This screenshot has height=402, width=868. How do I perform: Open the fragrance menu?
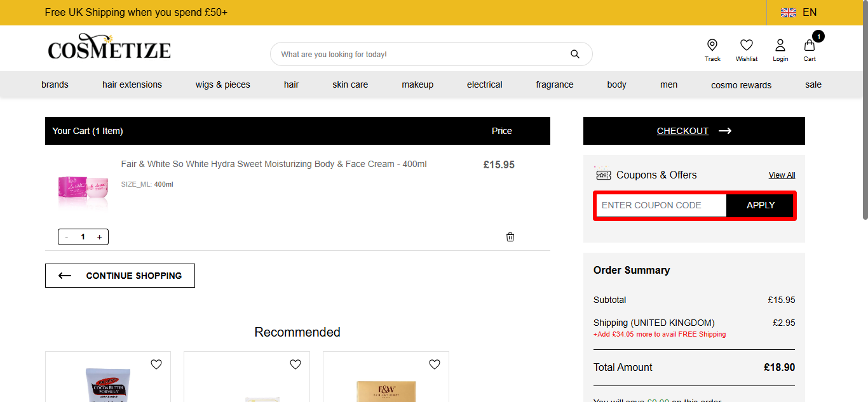[555, 84]
